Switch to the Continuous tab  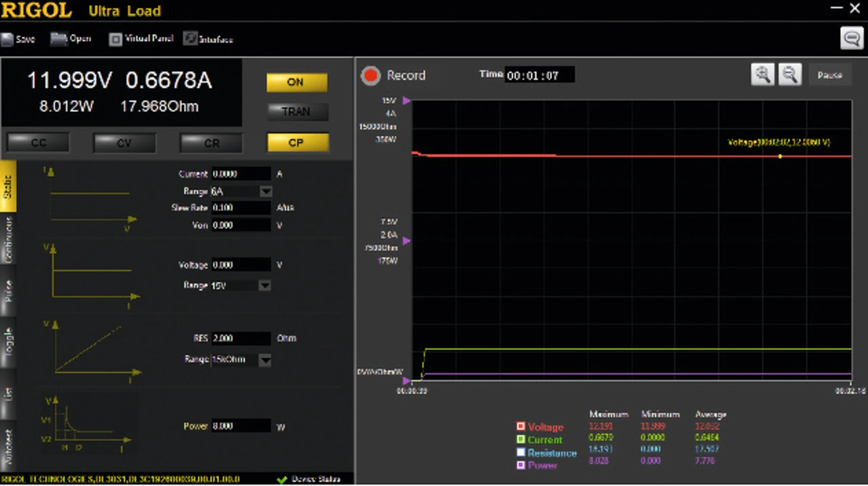tap(7, 239)
